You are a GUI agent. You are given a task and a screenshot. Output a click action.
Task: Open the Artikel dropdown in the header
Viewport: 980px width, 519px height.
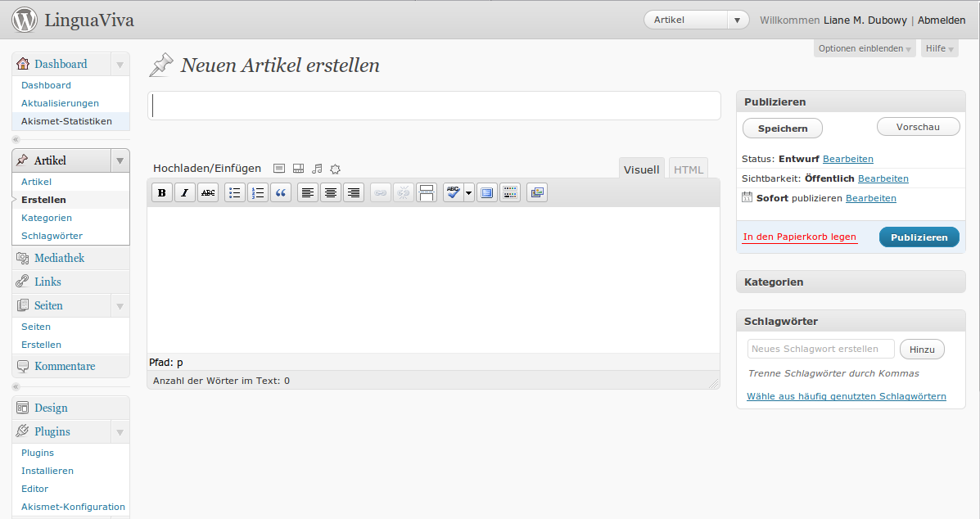[696, 20]
